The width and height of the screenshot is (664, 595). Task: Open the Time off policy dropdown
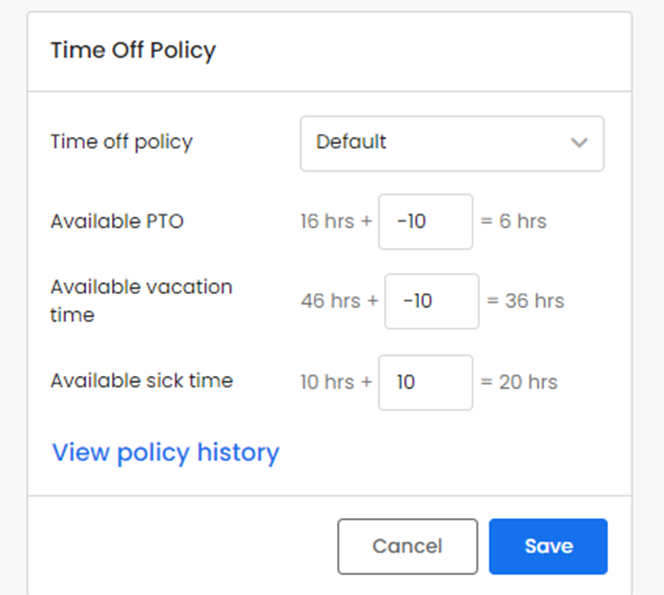point(451,143)
